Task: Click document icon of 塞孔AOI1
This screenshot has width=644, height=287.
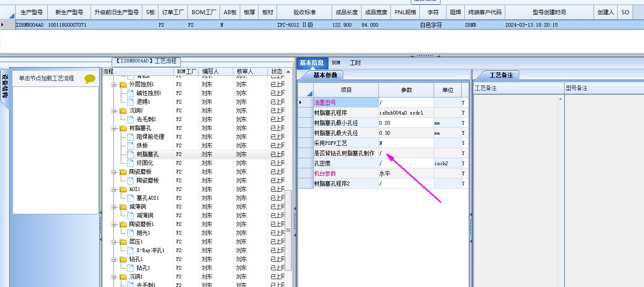Action: click(x=130, y=198)
